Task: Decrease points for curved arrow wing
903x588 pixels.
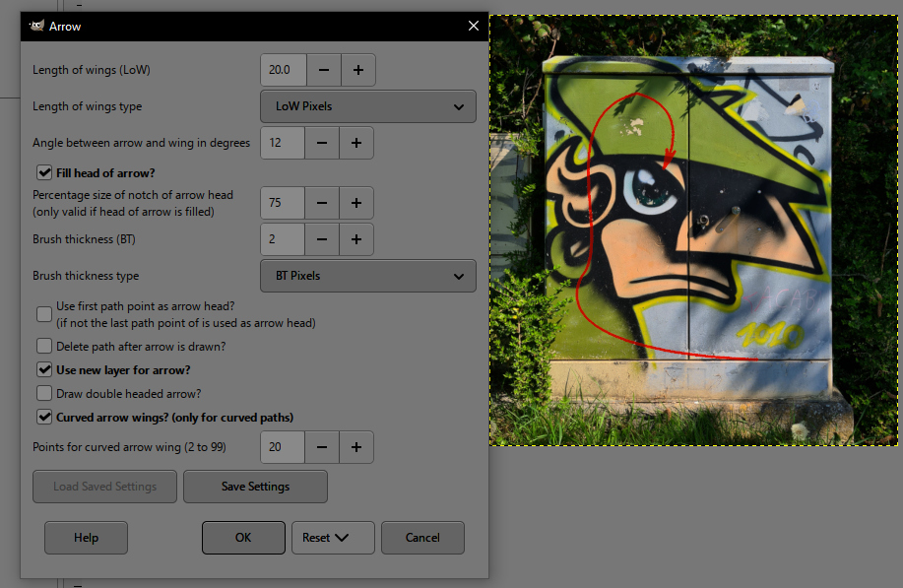Action: click(x=322, y=447)
